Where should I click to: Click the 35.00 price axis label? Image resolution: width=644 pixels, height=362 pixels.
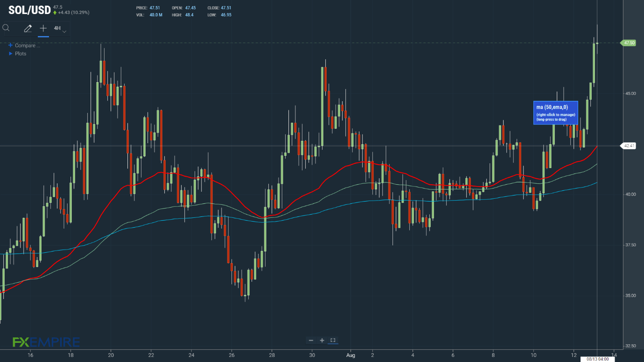pyautogui.click(x=630, y=295)
